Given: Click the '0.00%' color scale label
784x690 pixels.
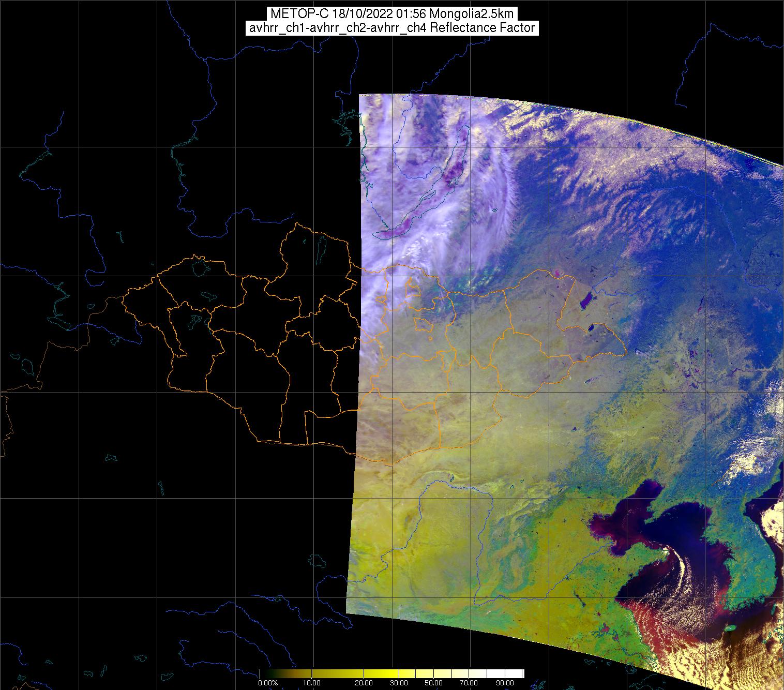Looking at the screenshot, I should pos(268,683).
